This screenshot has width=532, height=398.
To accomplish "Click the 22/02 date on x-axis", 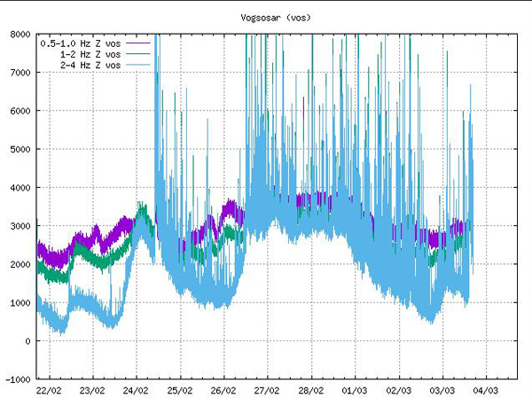I will pos(49,390).
